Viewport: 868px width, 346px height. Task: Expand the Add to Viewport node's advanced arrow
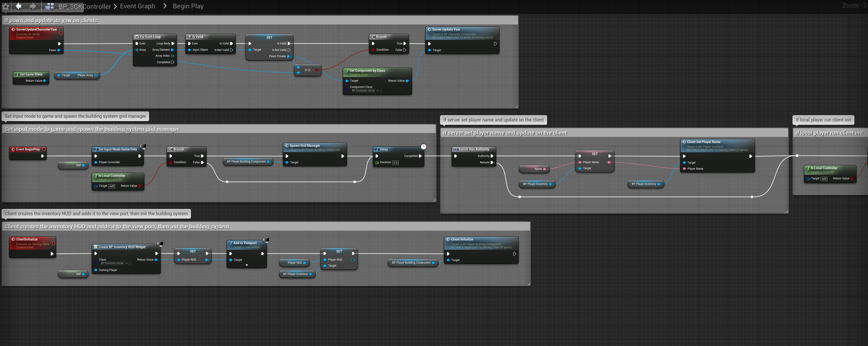(247, 265)
